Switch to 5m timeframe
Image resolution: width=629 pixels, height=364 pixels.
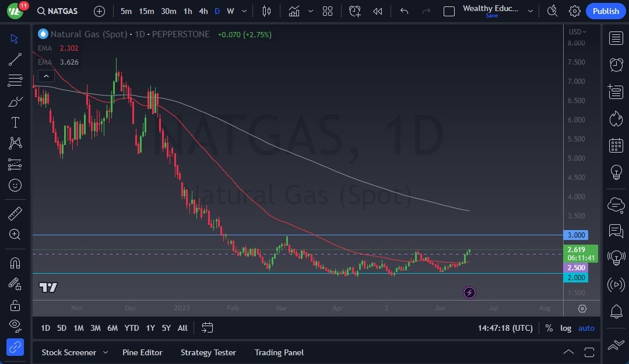126,11
